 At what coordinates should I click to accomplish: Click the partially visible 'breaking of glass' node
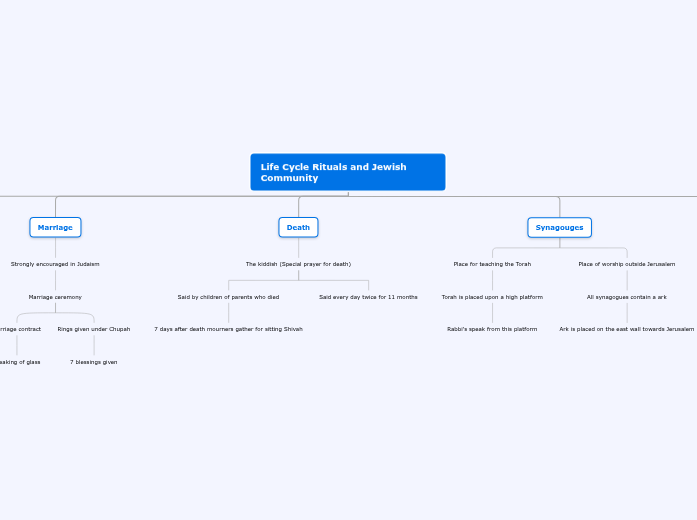tap(20, 362)
